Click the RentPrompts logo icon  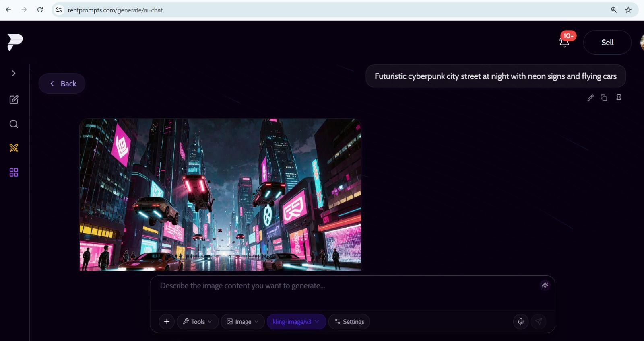(15, 42)
